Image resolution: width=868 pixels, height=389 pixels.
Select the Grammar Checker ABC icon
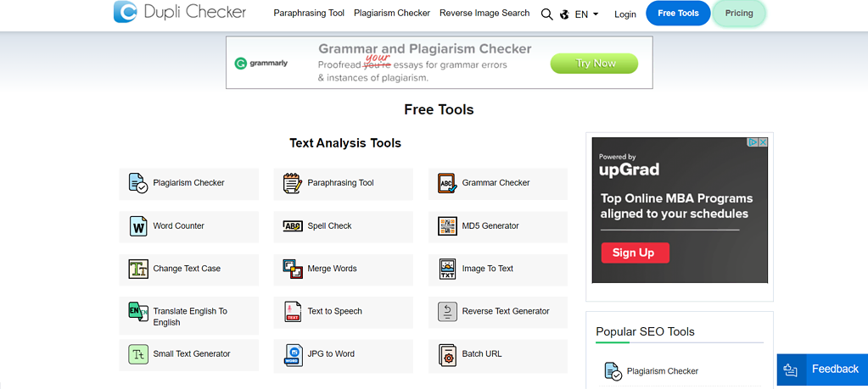pos(447,183)
